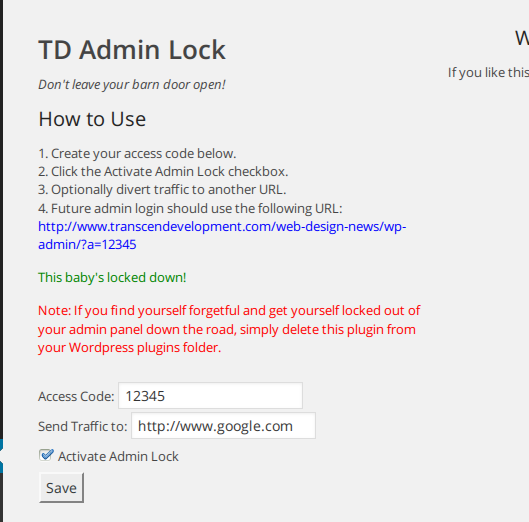Click the "If you like this" sidebar text
This screenshot has width=529, height=522.
[488, 73]
